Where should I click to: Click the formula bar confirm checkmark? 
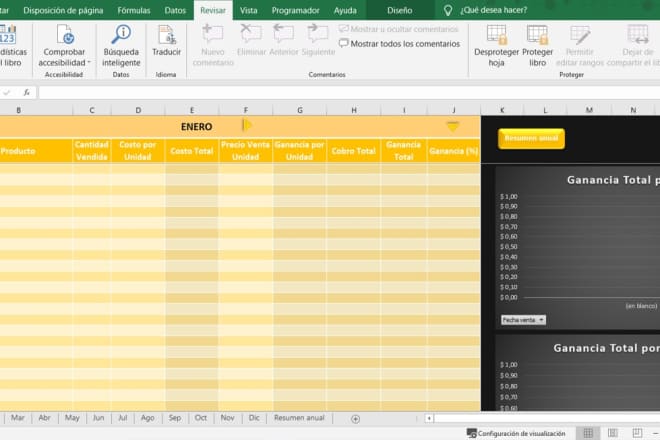click(x=7, y=93)
